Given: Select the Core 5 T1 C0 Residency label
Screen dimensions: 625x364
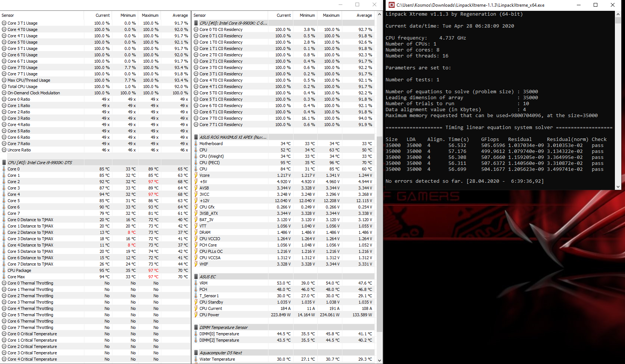Looking at the screenshot, I should pyautogui.click(x=221, y=99).
